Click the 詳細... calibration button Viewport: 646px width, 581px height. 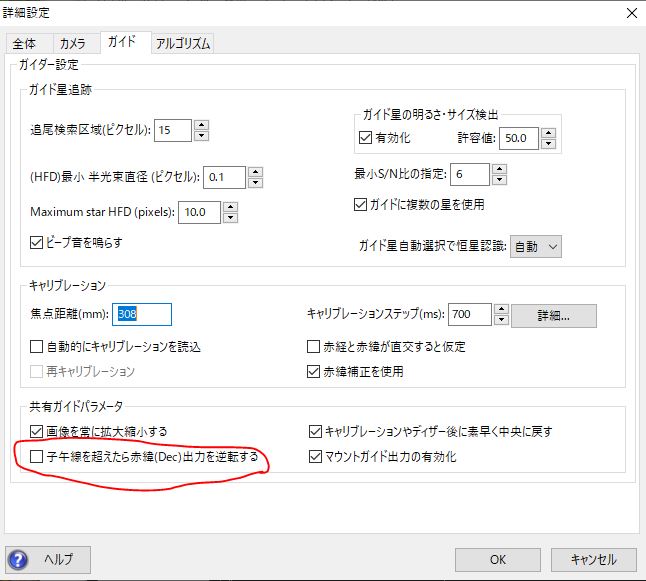pyautogui.click(x=553, y=315)
